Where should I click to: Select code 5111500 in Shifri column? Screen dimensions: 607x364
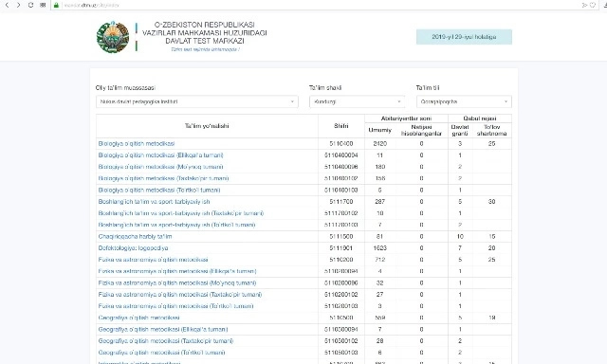341,236
